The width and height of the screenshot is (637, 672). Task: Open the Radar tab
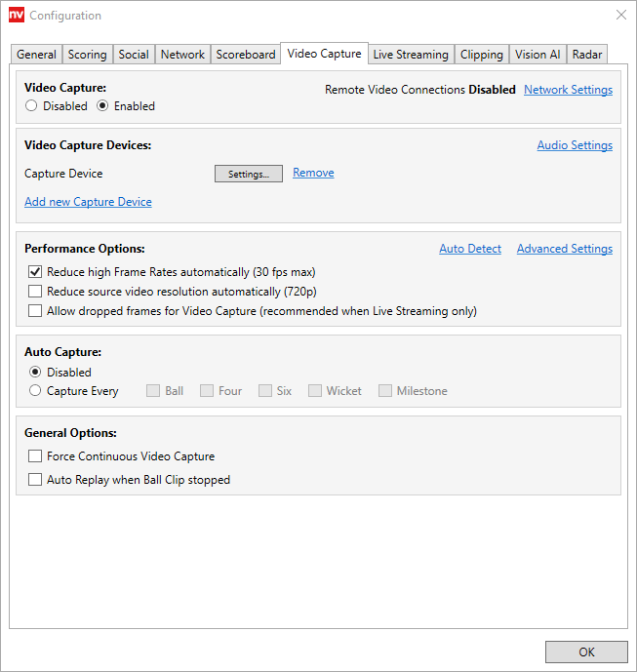point(587,55)
